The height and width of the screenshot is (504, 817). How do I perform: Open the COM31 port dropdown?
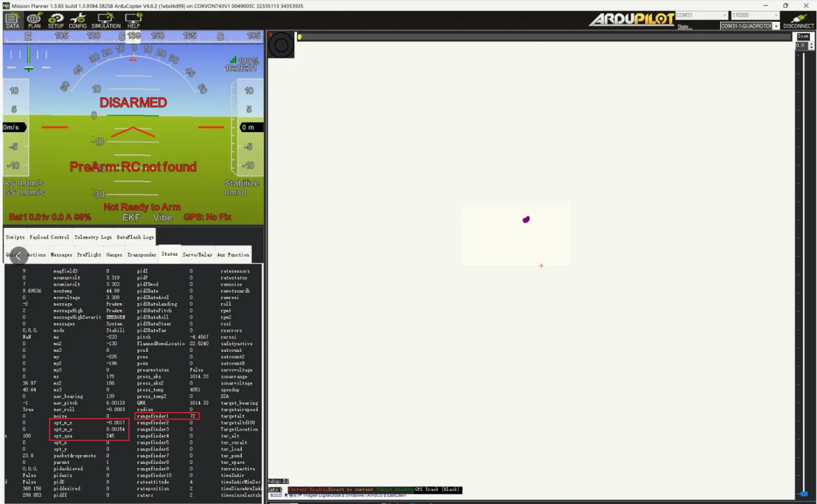pos(701,15)
